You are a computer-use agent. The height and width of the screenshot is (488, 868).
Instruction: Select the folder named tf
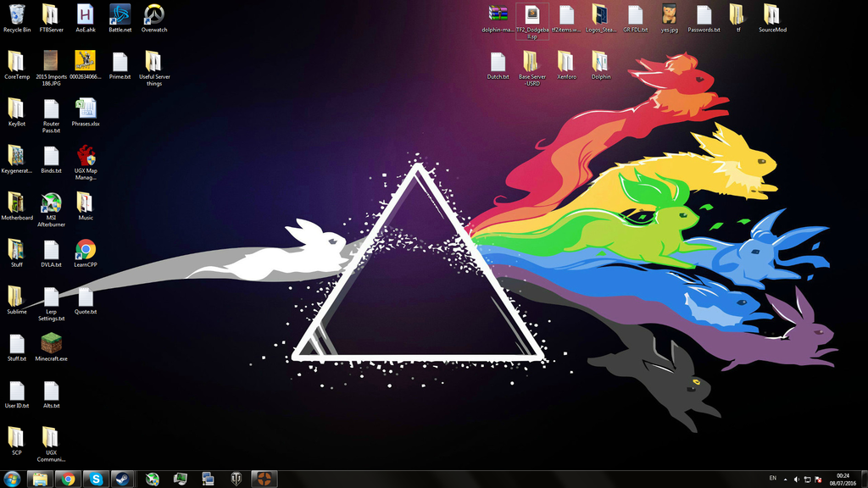pos(738,19)
